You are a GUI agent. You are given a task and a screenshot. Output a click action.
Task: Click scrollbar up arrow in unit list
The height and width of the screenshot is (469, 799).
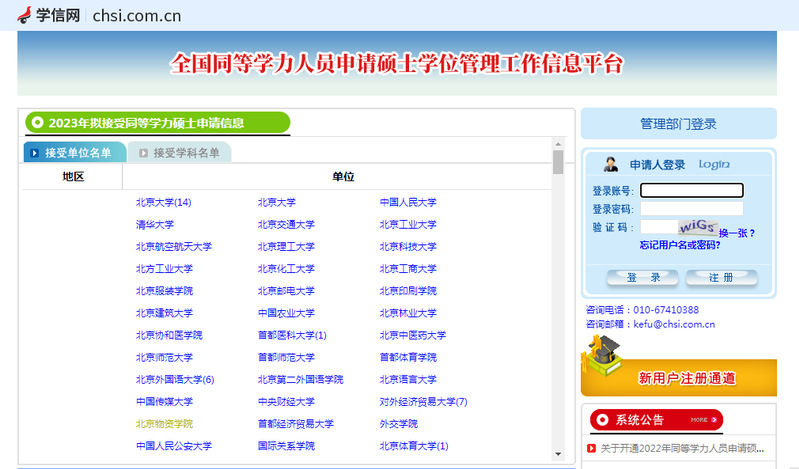coord(558,144)
